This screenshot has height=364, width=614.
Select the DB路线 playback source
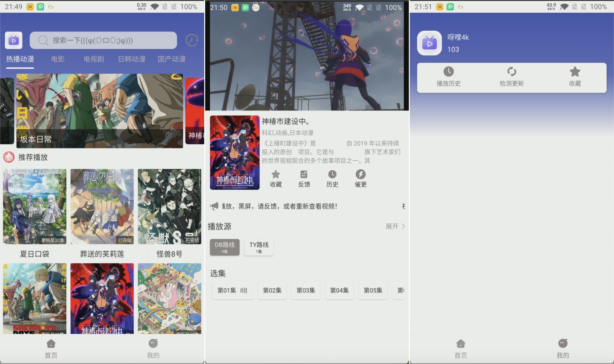[x=225, y=247]
